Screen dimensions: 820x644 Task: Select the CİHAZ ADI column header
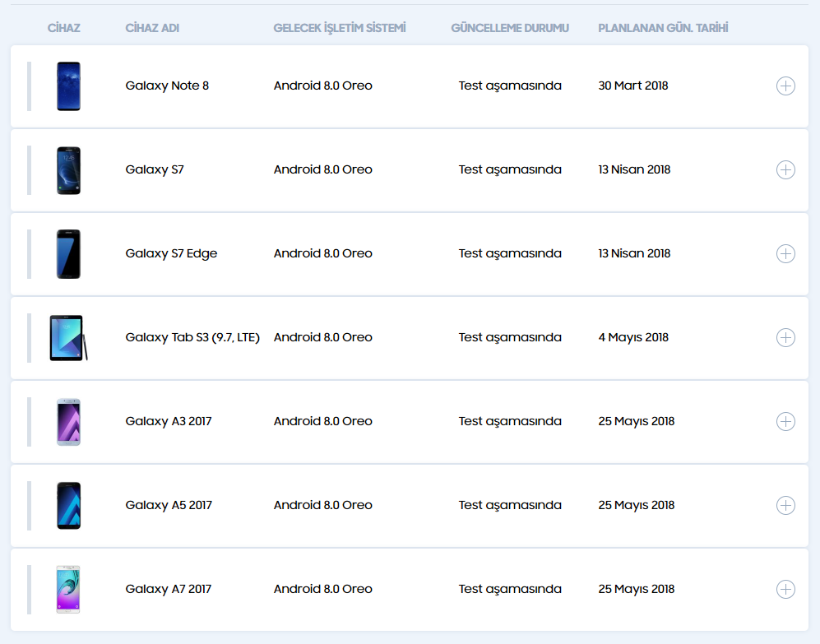[152, 28]
